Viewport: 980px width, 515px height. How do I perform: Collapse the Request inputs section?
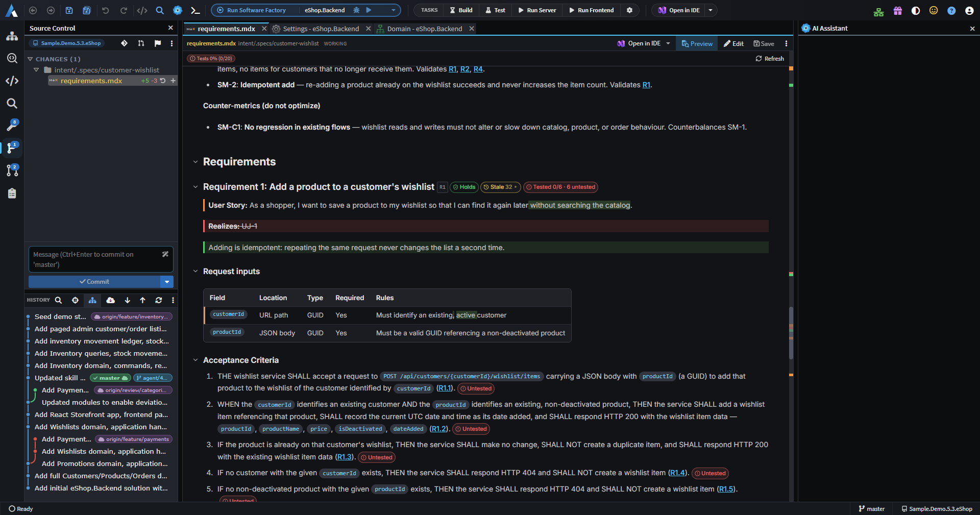[195, 272]
